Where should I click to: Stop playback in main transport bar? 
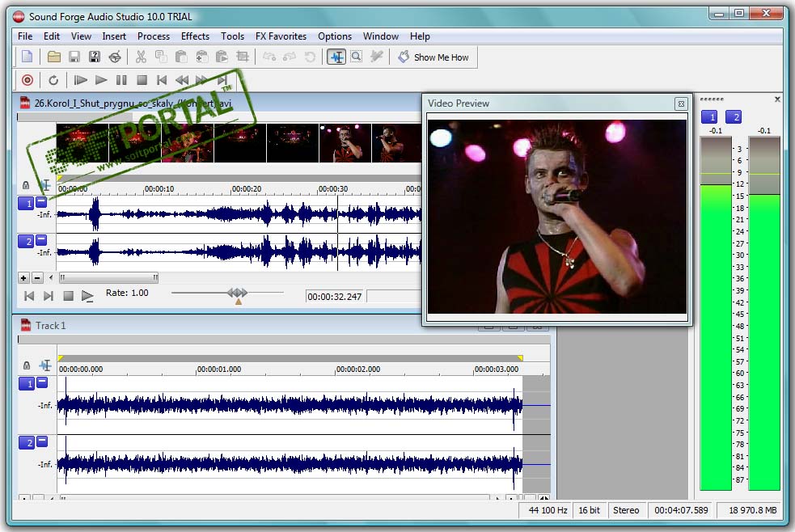coord(142,80)
